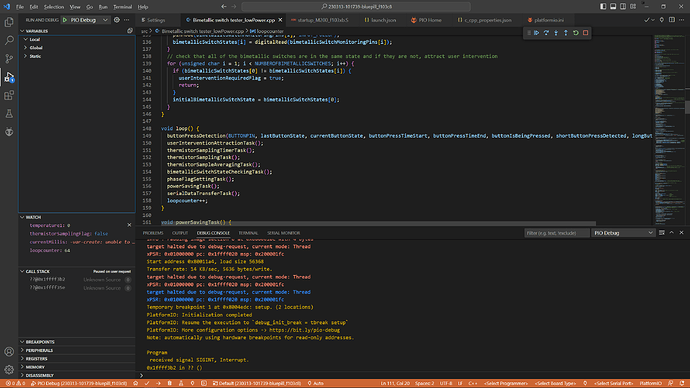Viewport: 690px width, 388px height.
Task: Open the launch.json editor tab
Action: [x=380, y=20]
